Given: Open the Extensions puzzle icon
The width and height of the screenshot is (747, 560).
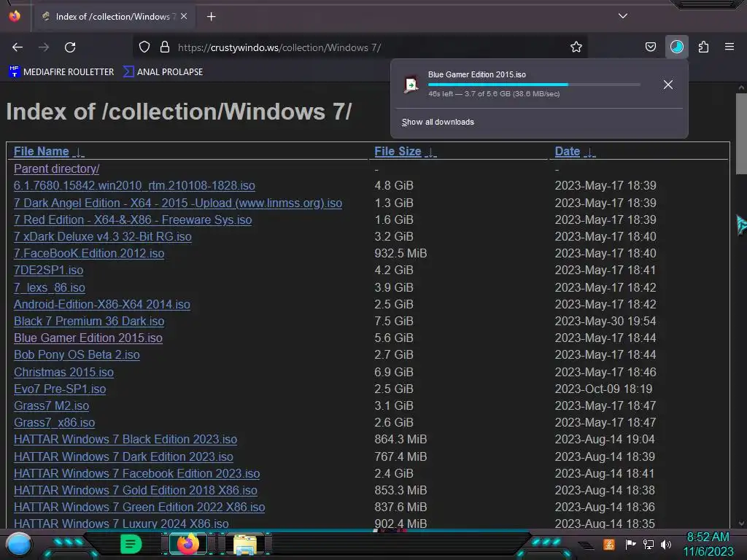Looking at the screenshot, I should pyautogui.click(x=703, y=47).
